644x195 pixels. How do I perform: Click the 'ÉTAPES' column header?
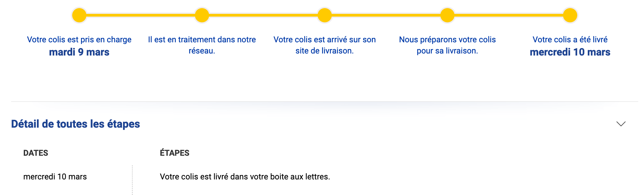tap(175, 153)
